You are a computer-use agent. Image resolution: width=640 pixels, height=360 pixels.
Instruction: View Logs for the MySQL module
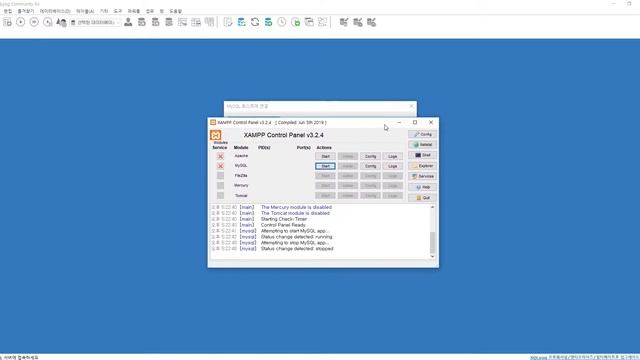393,166
